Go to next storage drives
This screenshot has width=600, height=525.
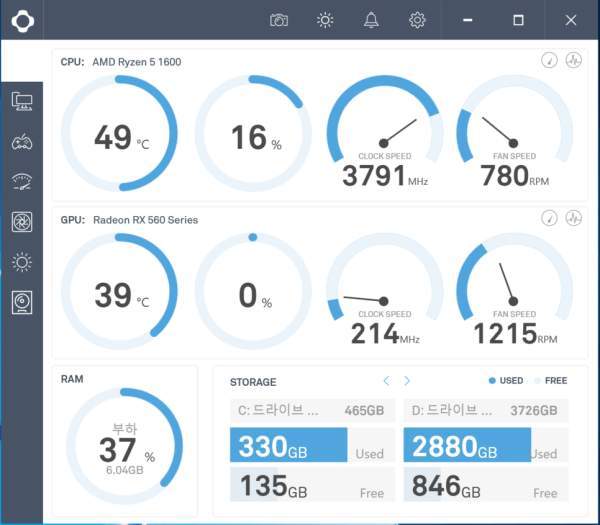[x=407, y=380]
